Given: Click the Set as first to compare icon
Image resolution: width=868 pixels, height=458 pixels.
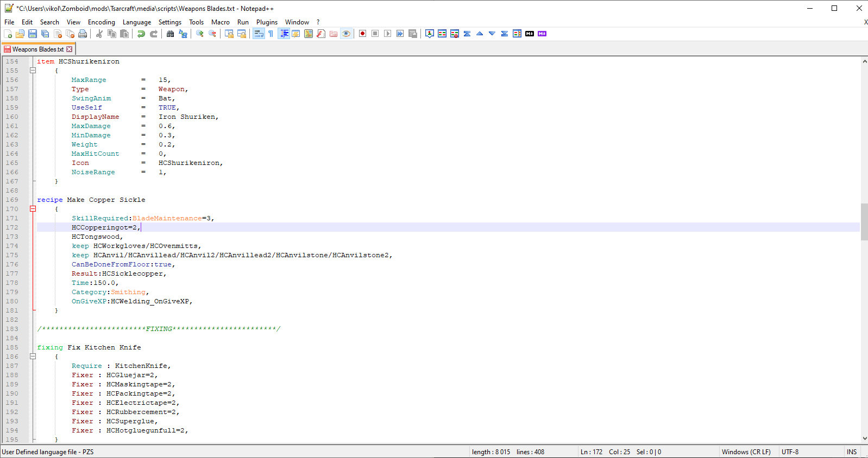Looking at the screenshot, I should tap(430, 34).
